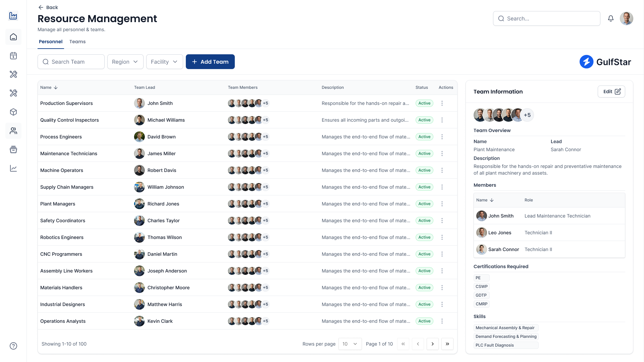
Task: Click the +5 avatar overflow in Team Information
Action: click(527, 115)
